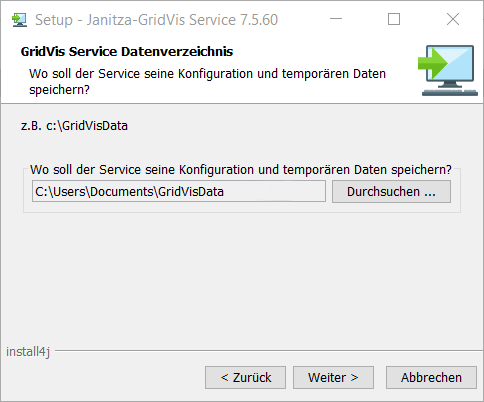The image size is (484, 402).
Task: Click into the GridVisData path input field
Action: click(179, 191)
